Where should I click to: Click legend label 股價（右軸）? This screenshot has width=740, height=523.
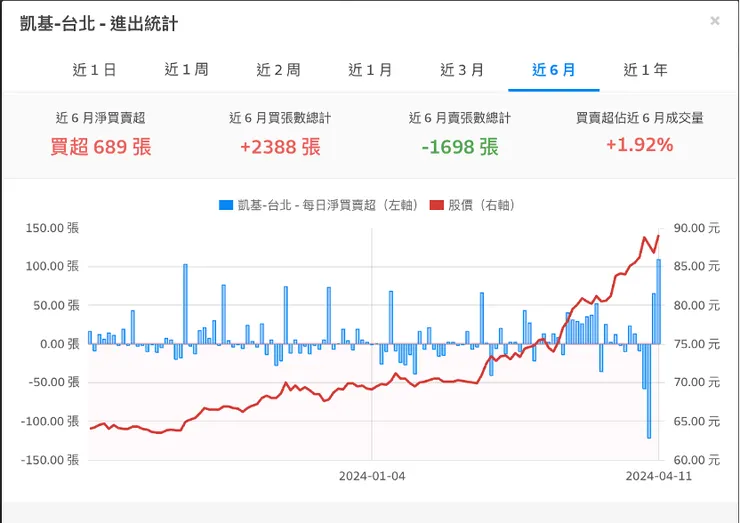tap(481, 205)
